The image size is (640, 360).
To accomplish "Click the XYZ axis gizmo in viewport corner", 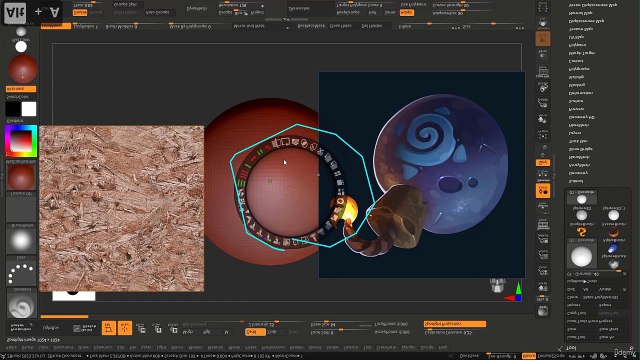I will [514, 293].
